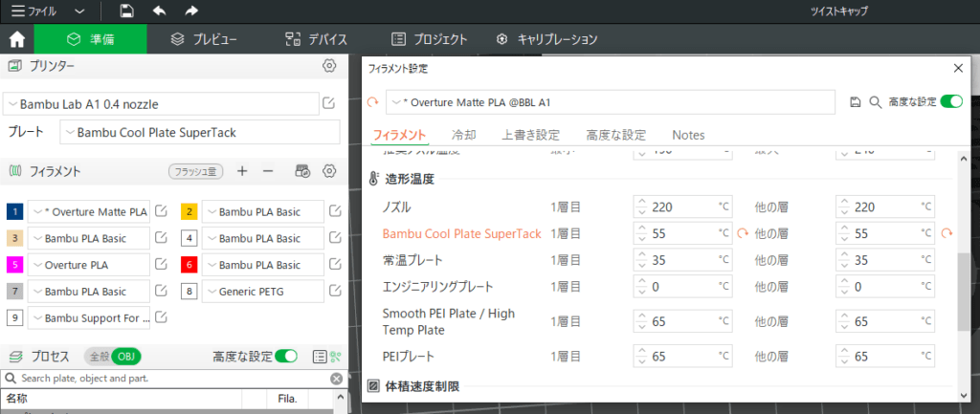Open filament 6 Bambu PLA Basic dropdown
The image size is (980, 414).
point(263,265)
